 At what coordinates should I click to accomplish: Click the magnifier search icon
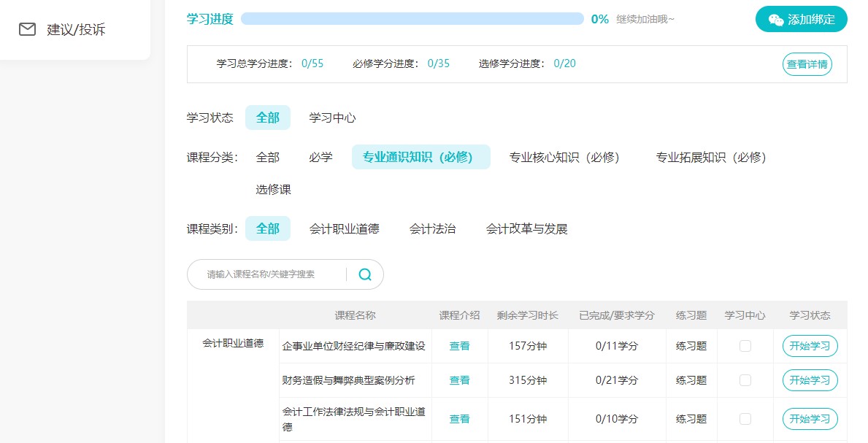[x=365, y=274]
